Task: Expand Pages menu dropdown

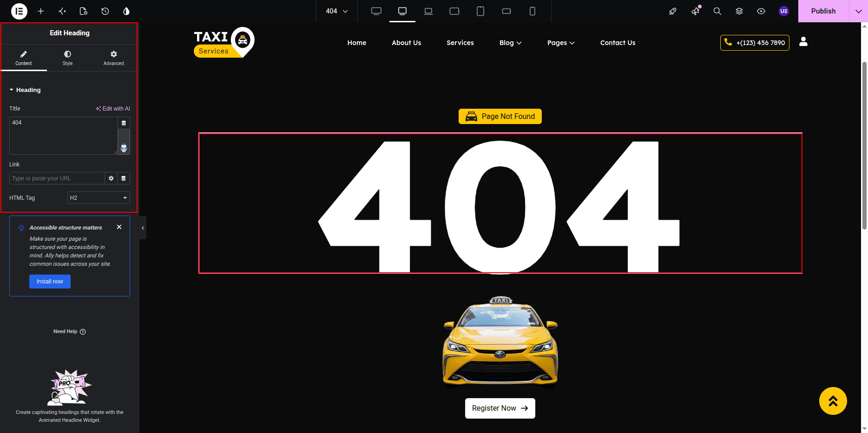Action: 561,43
